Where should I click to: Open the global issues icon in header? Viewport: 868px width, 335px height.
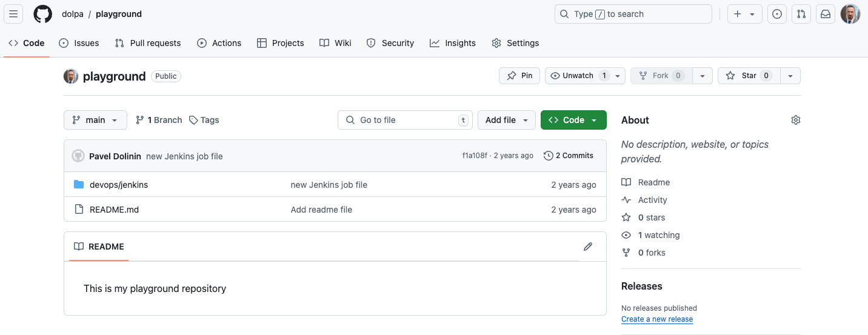pos(777,14)
